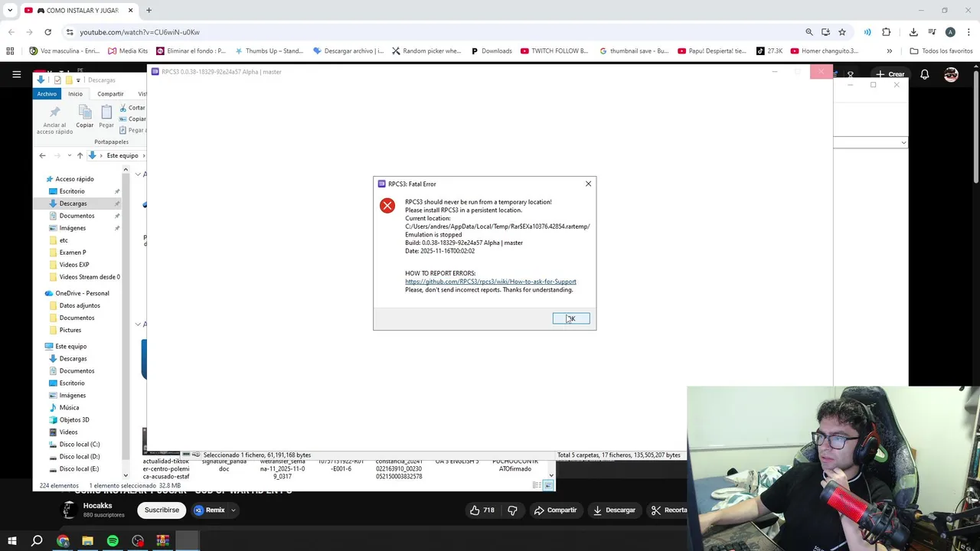
Task: Open TWITCH FOLLOW bookmark
Action: (x=554, y=51)
